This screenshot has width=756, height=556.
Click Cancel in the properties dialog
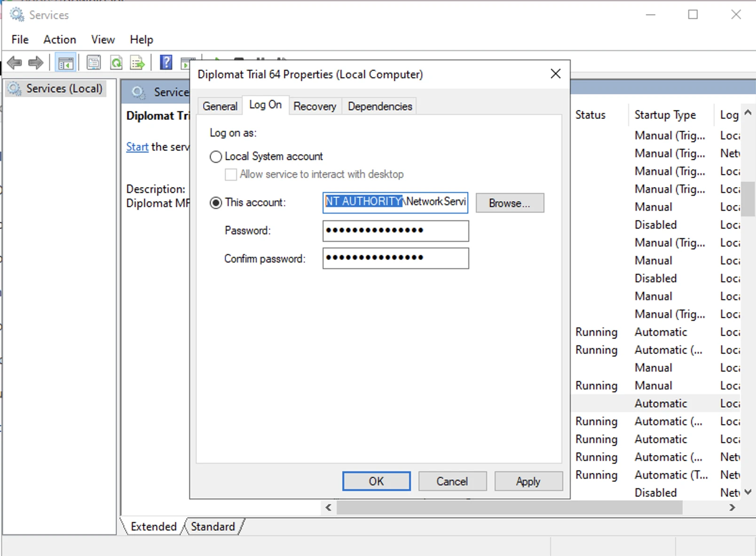pyautogui.click(x=452, y=481)
